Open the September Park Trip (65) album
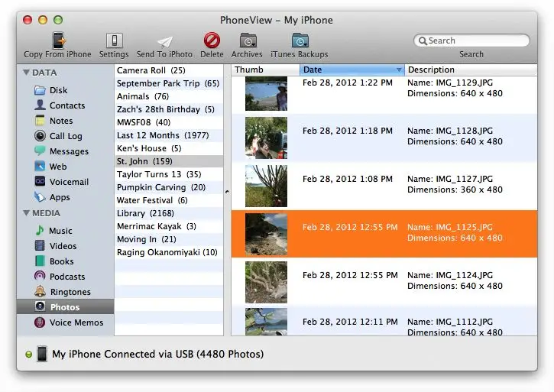This screenshot has width=554, height=392. 169,83
